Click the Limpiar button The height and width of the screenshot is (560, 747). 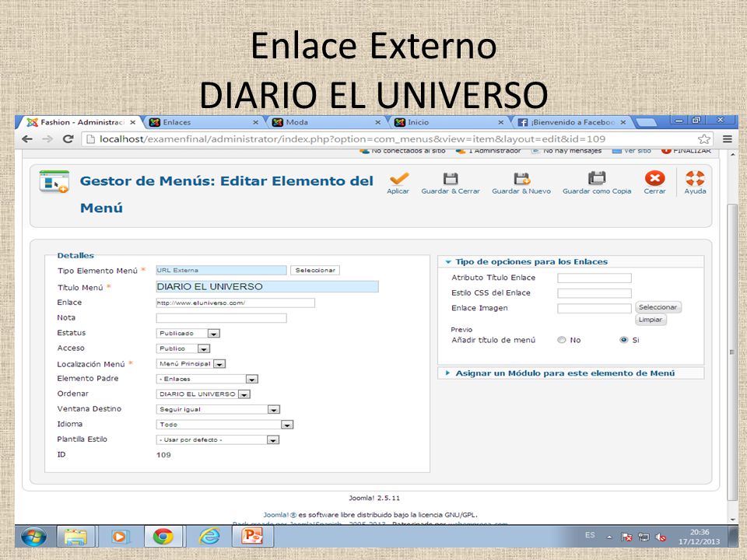(651, 320)
